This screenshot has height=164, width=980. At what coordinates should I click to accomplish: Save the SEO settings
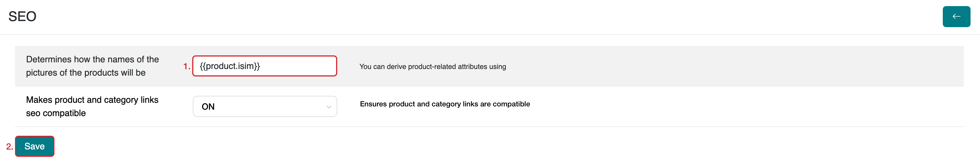[x=35, y=146]
